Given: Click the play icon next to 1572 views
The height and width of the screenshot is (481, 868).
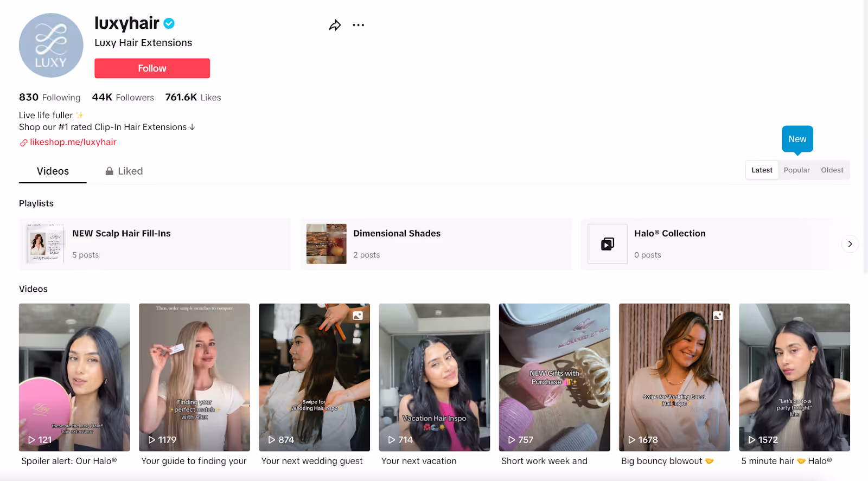Looking at the screenshot, I should click(752, 440).
